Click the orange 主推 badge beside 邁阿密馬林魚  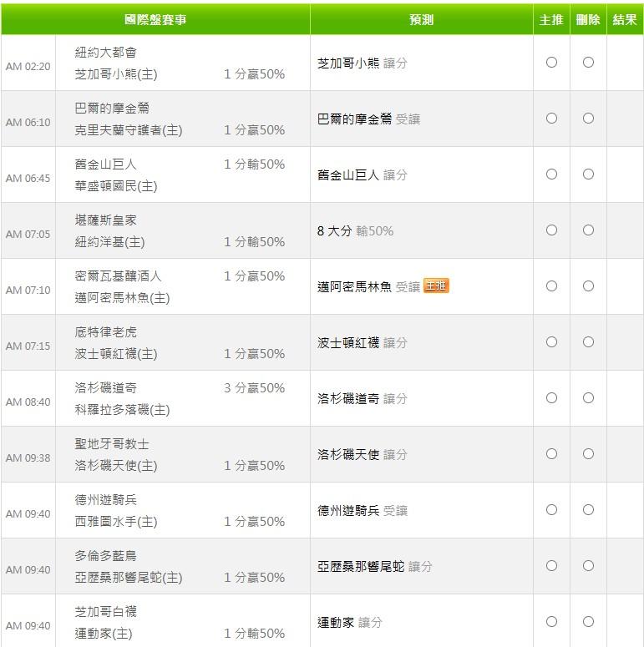click(436, 286)
